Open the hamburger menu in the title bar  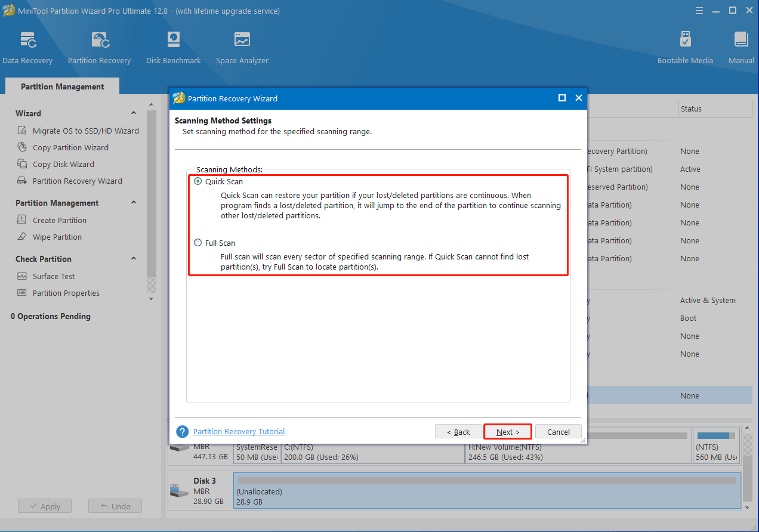click(x=699, y=11)
